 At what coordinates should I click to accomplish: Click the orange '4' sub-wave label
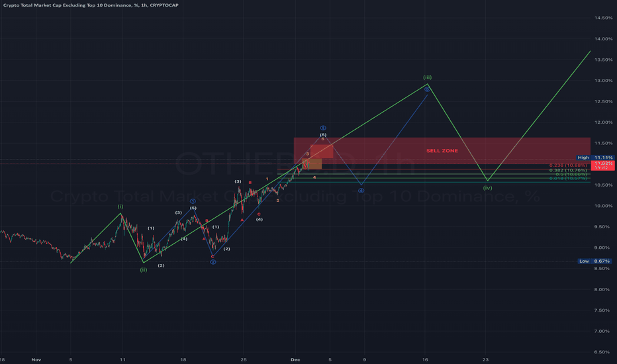point(314,177)
